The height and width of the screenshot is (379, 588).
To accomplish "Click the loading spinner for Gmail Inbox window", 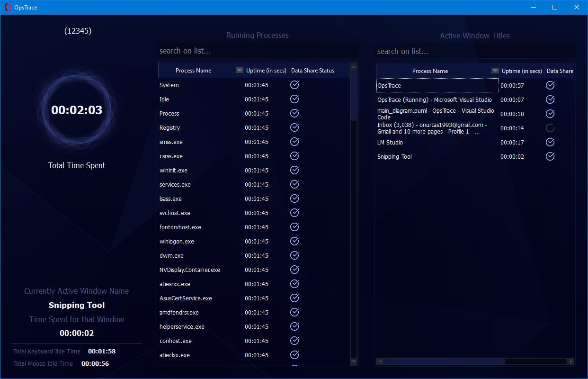I will [x=550, y=128].
